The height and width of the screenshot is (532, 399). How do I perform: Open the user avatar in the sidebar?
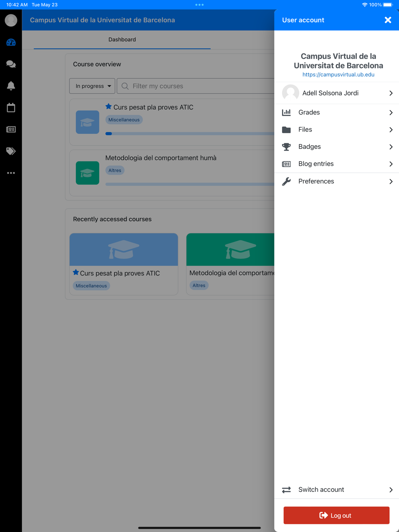11,20
